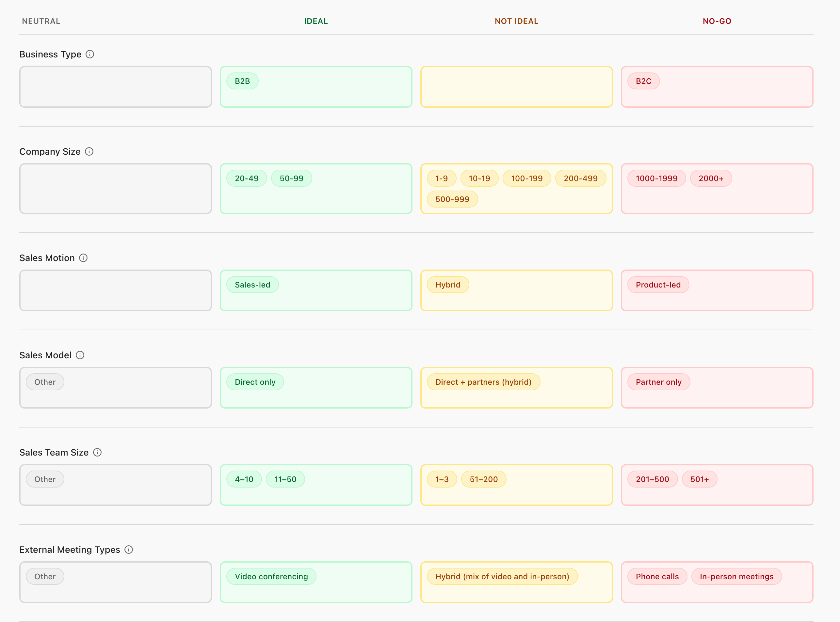840x622 pixels.
Task: Select the Other chip in Sales Team Size
Action: point(45,479)
